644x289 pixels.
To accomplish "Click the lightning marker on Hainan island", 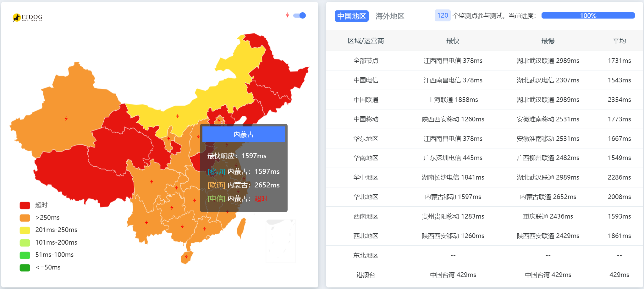I will [x=186, y=257].
